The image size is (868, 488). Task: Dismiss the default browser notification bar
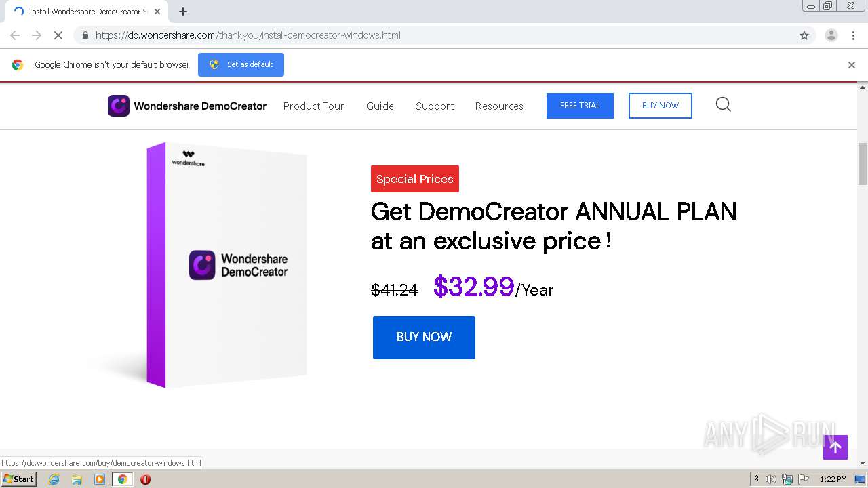click(852, 65)
